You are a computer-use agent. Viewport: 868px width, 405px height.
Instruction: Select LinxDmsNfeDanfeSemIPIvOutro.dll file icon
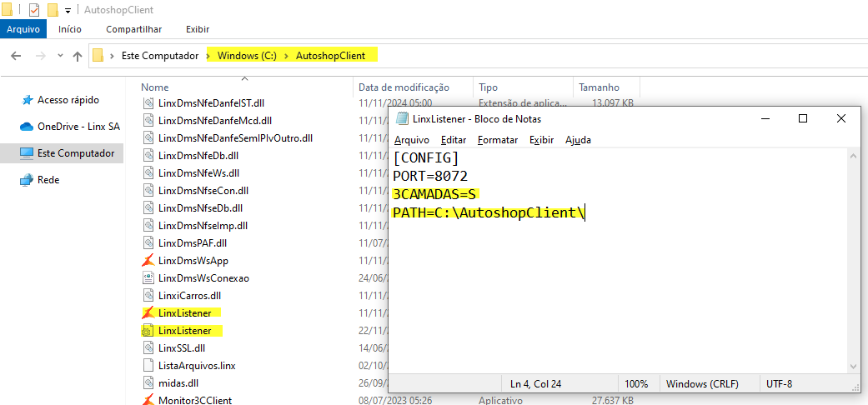[148, 137]
